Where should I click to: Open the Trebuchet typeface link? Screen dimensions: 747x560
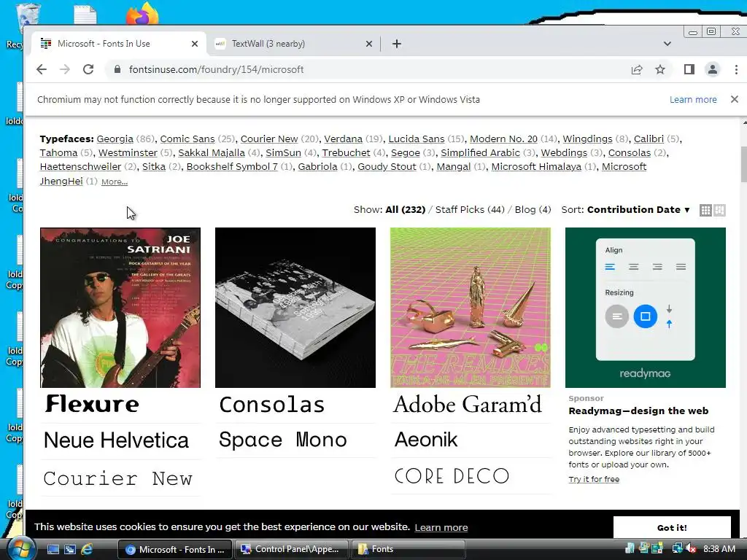tap(346, 153)
